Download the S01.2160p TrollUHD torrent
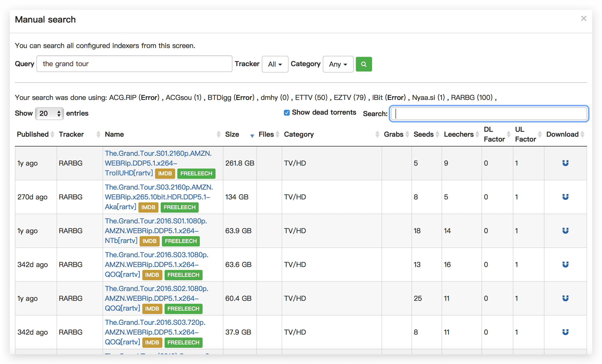This screenshot has height=364, width=602. click(x=565, y=163)
